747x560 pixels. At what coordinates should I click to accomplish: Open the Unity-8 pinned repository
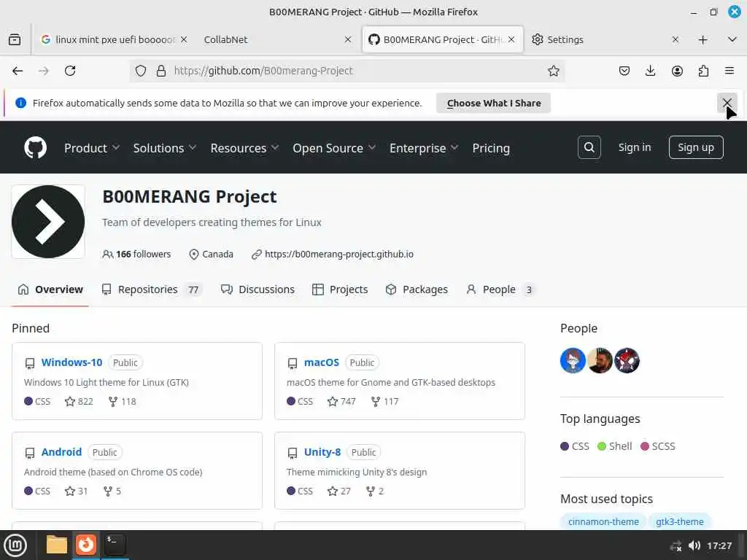coord(322,452)
